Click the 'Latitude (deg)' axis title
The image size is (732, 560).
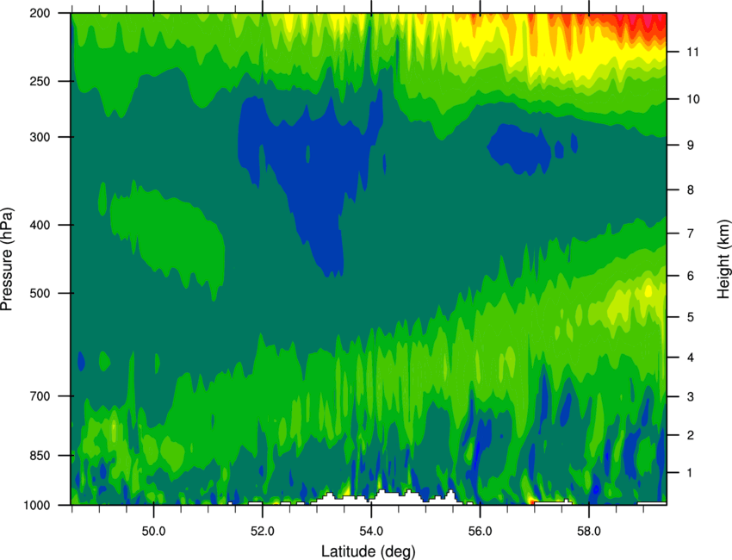tap(368, 551)
